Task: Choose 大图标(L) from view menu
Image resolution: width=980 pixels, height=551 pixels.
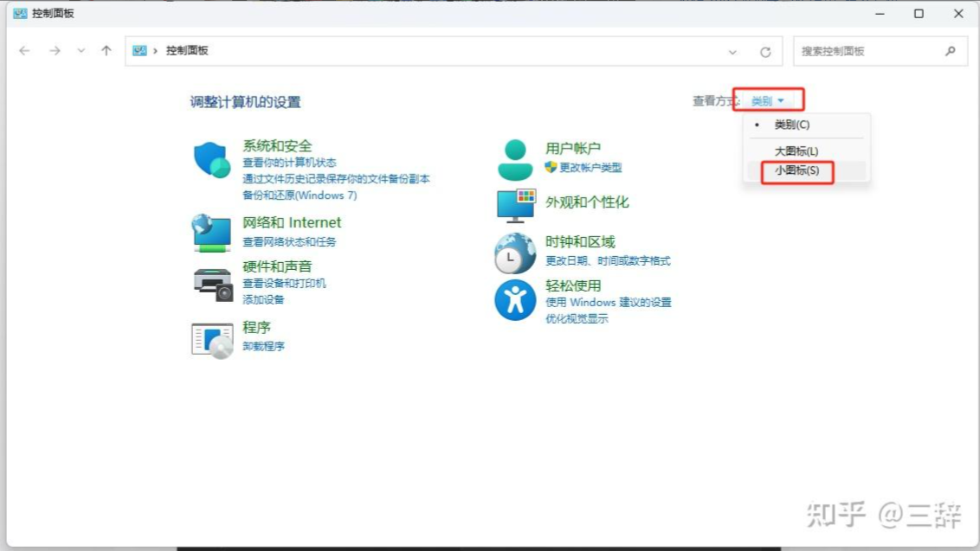Action: click(796, 151)
